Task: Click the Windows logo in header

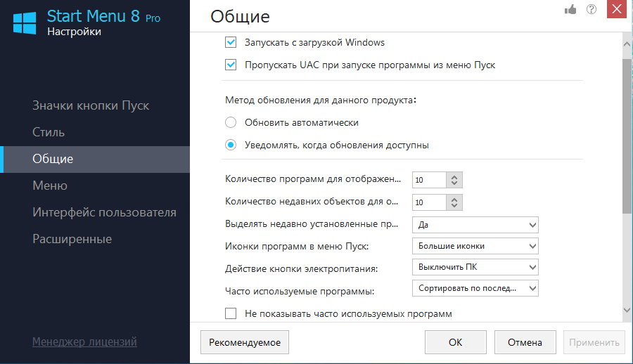Action: point(25,23)
